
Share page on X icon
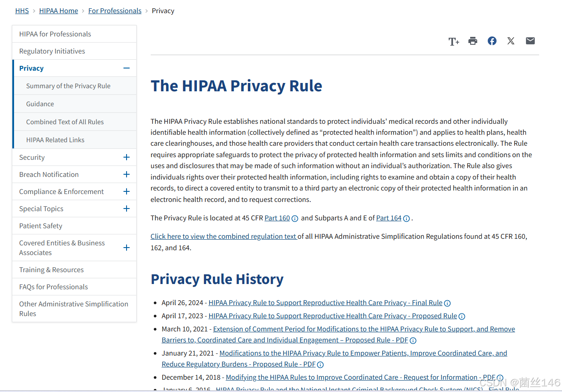pyautogui.click(x=511, y=41)
